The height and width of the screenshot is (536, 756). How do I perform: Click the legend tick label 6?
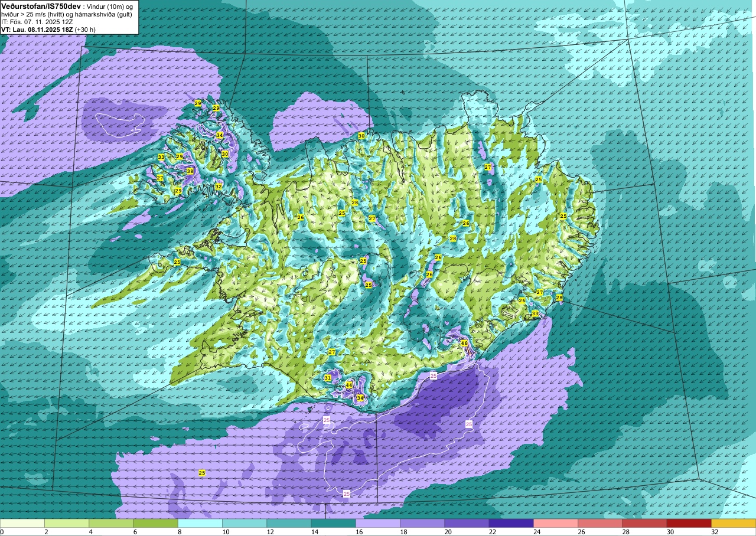tap(135, 532)
